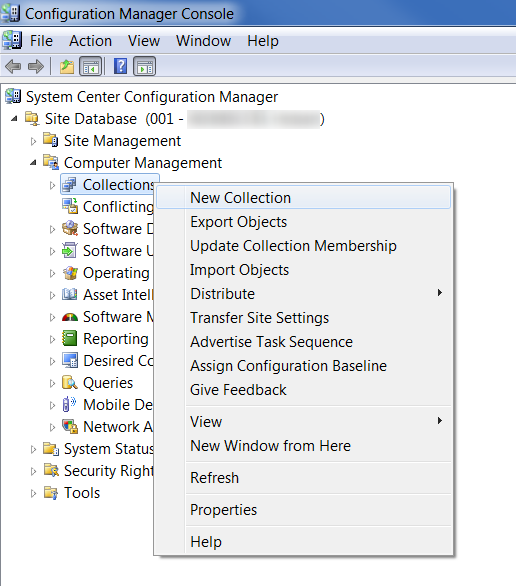Click the Asset Intelligence book icon
Image resolution: width=516 pixels, height=586 pixels.
point(69,294)
